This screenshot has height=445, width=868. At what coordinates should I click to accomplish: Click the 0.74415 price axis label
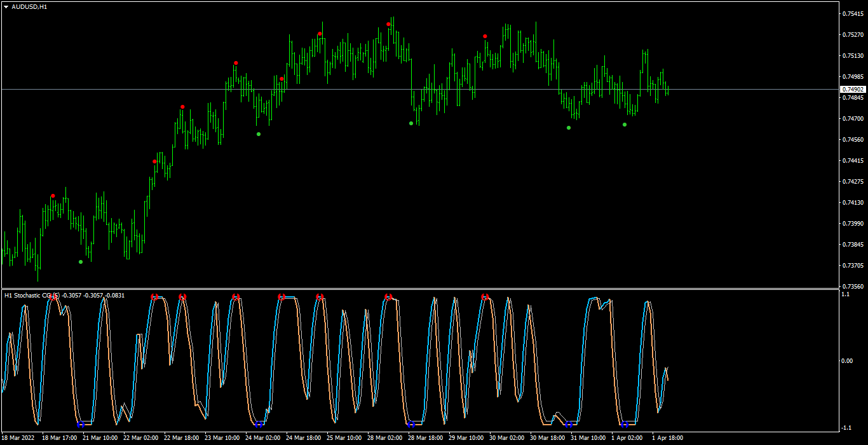pos(852,161)
